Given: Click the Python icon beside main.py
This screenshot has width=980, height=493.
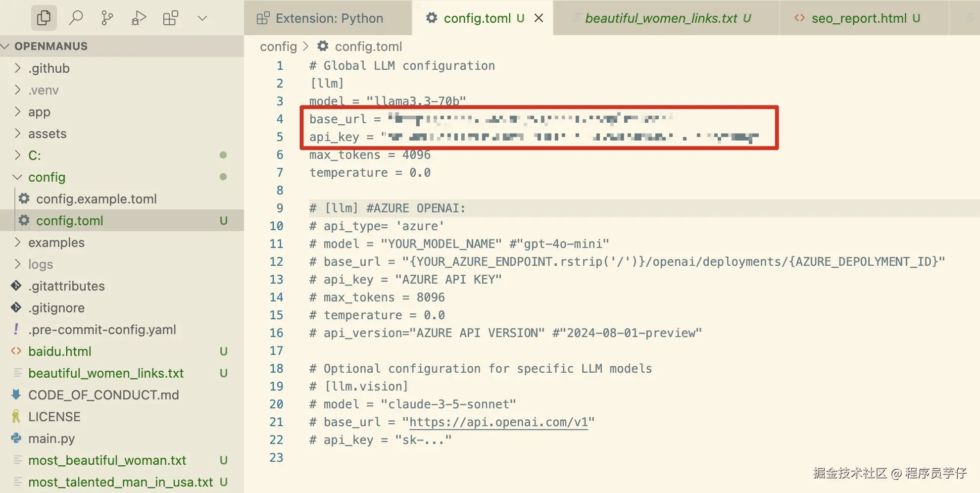Looking at the screenshot, I should click(x=16, y=438).
